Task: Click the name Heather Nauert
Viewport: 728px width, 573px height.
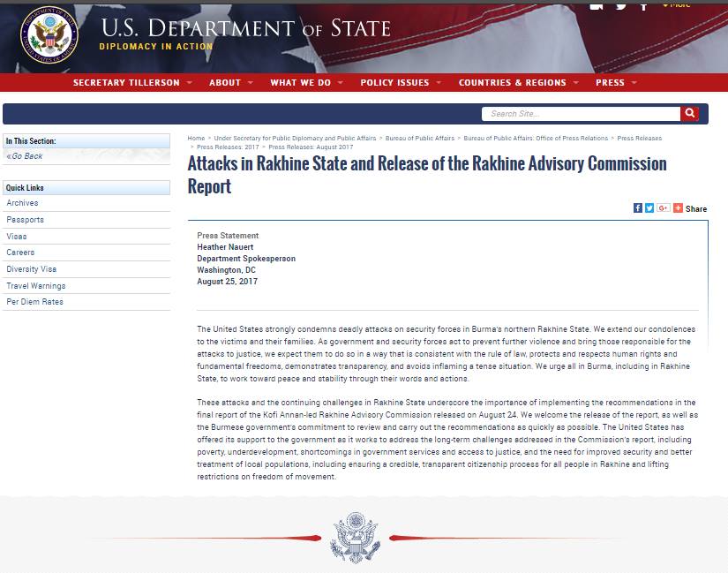Action: click(x=225, y=246)
